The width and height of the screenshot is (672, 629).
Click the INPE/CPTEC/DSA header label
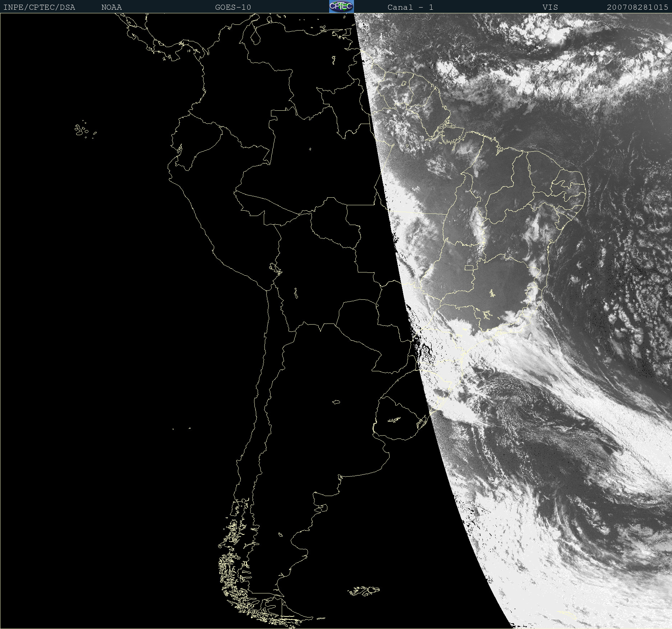(39, 7)
